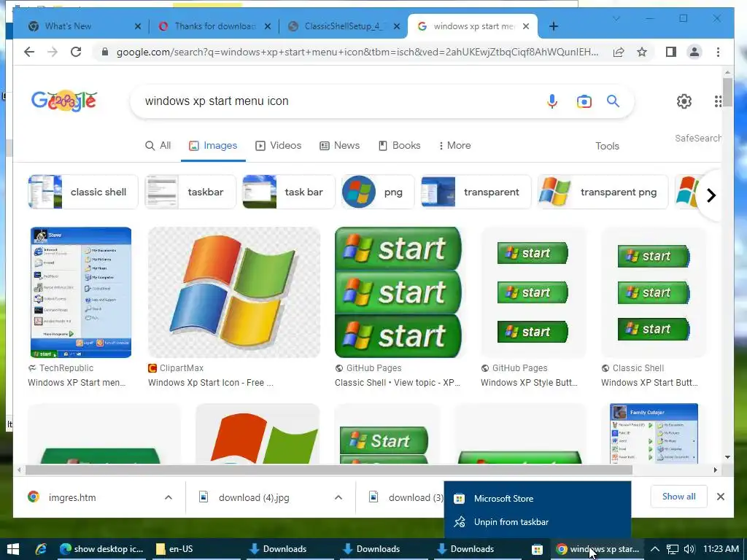Screen dimensions: 747x560
Task: Close the ClassicShellSetup tab
Action: click(x=396, y=26)
